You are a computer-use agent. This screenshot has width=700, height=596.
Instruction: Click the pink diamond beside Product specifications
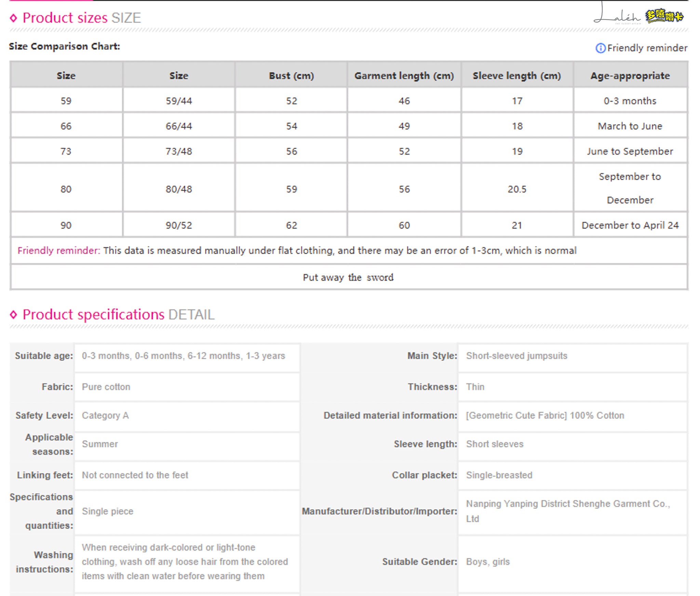pyautogui.click(x=13, y=315)
